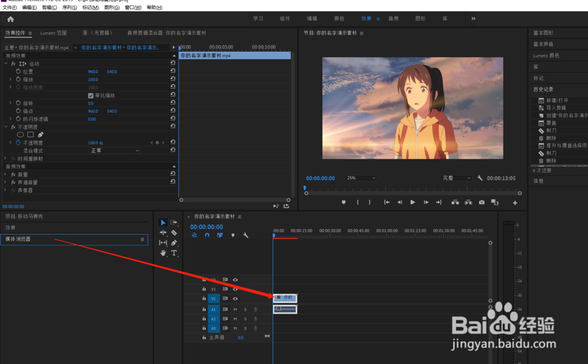Viewport: 588px width, 364px height.
Task: Select the Pen tool in timeline toolbox
Action: point(174,243)
